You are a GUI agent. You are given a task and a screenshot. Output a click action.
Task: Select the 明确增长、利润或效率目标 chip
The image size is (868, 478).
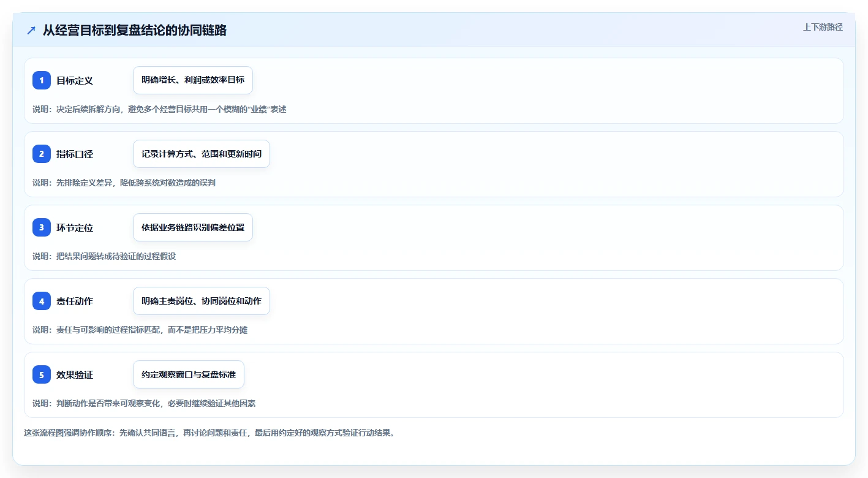tap(193, 80)
